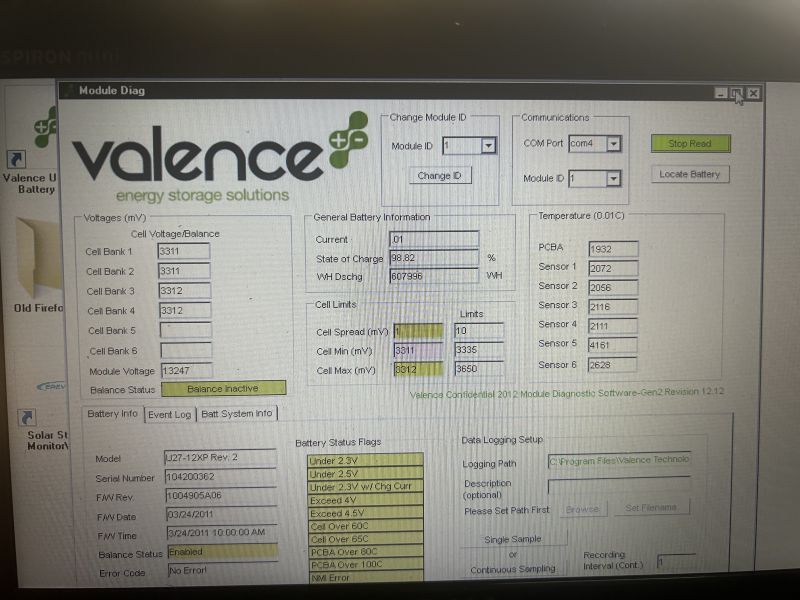The width and height of the screenshot is (800, 600).
Task: Select the Module Voltage field 13247
Action: pos(187,370)
